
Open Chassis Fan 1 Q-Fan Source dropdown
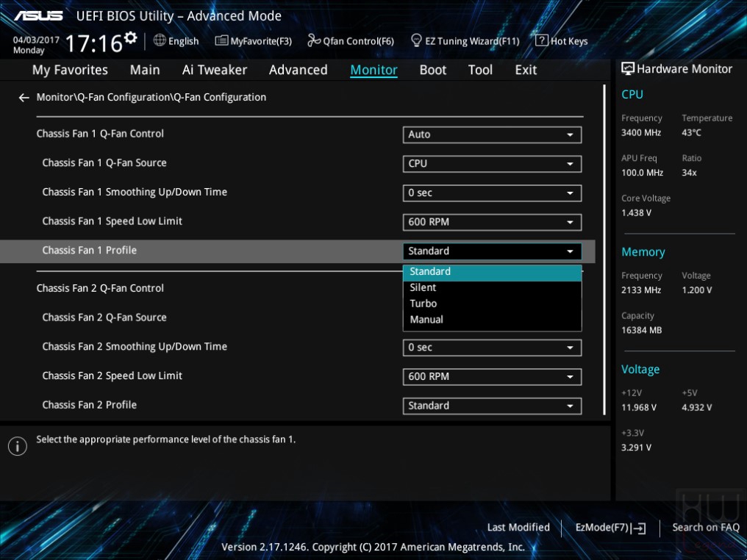(492, 164)
